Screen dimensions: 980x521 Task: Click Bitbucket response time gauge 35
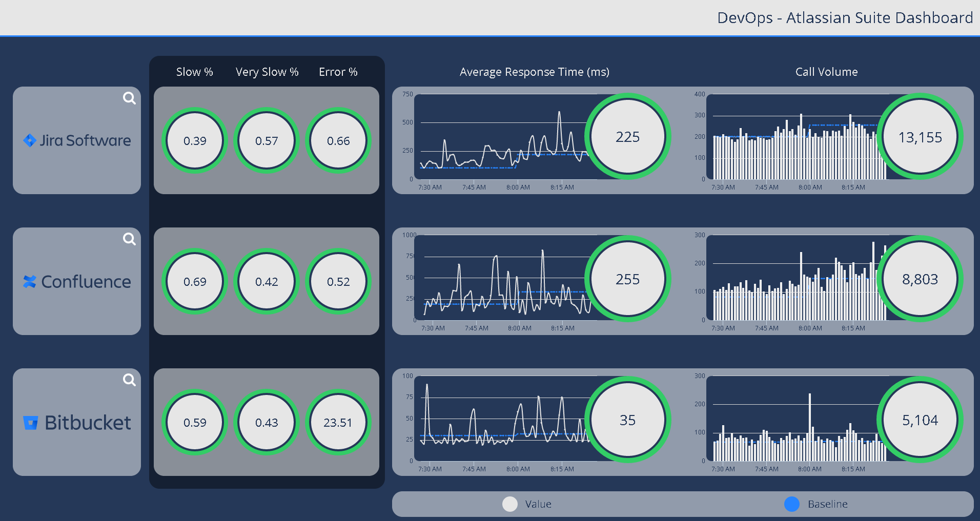tap(628, 420)
